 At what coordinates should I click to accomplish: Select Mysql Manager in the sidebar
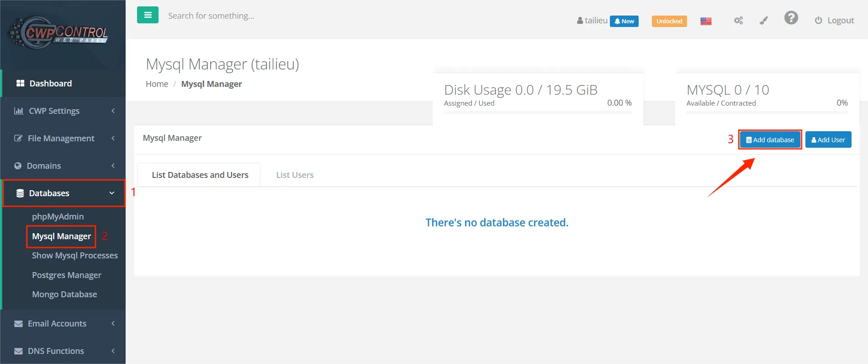(62, 236)
